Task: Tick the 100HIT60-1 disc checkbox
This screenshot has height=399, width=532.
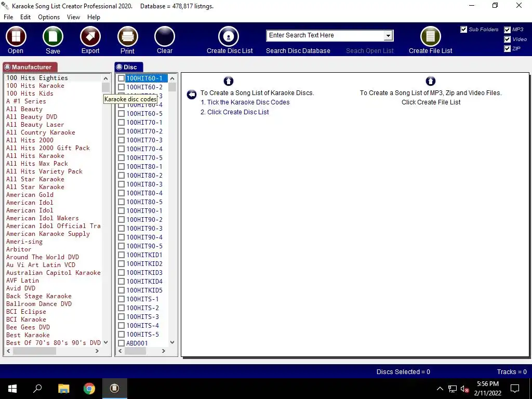Action: (x=121, y=78)
